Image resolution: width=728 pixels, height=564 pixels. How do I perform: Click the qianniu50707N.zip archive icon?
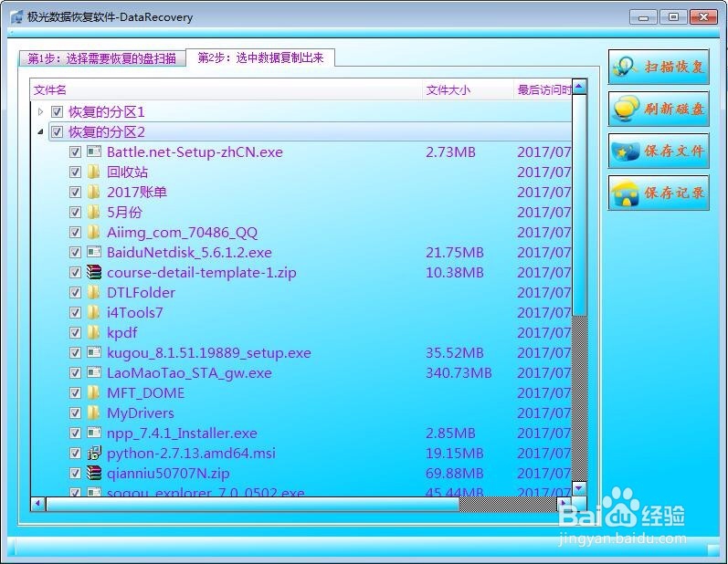[x=94, y=473]
